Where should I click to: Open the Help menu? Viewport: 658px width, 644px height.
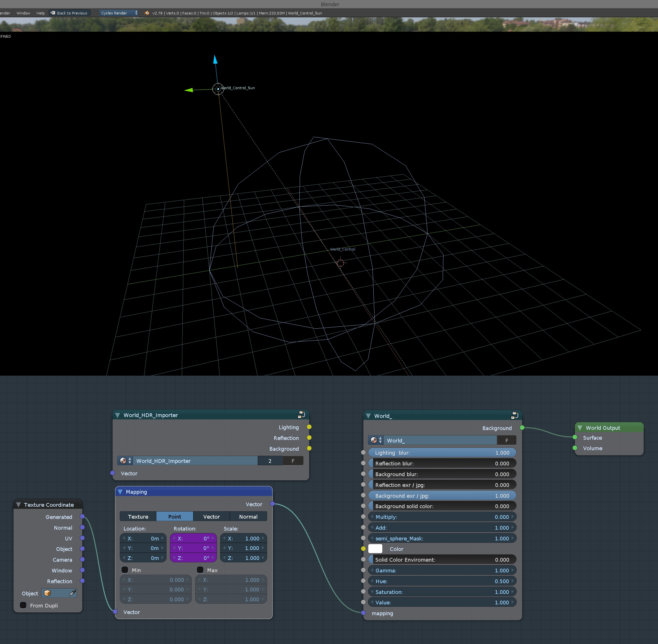[40, 13]
